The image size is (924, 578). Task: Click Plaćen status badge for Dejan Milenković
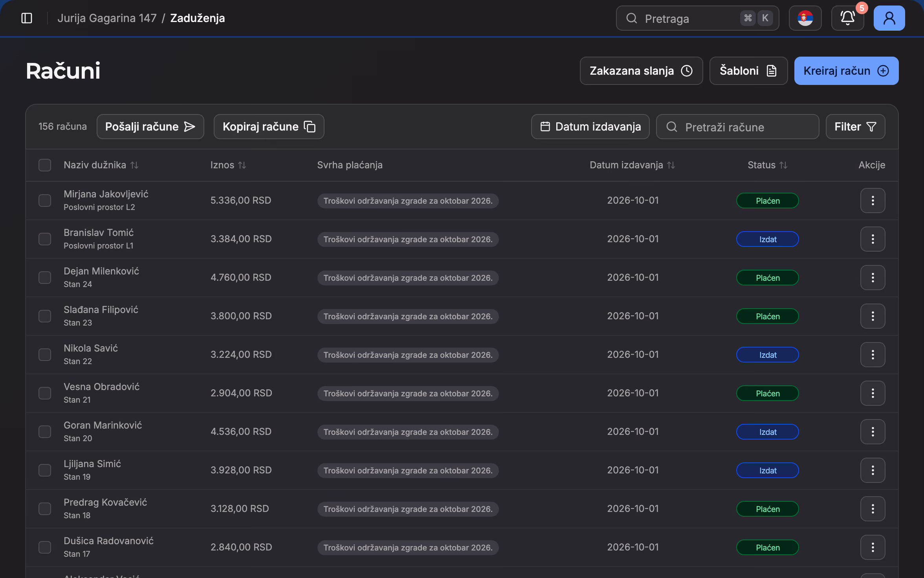point(767,278)
